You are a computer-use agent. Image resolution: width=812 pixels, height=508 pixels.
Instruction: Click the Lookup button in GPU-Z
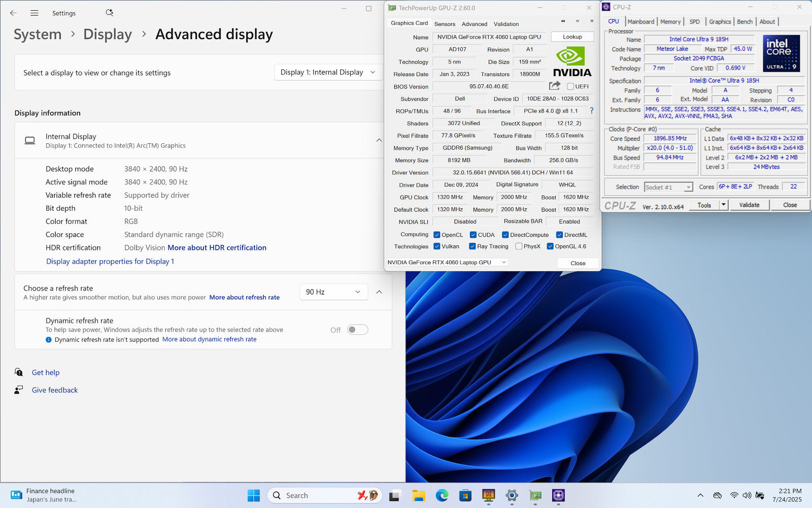(572, 37)
